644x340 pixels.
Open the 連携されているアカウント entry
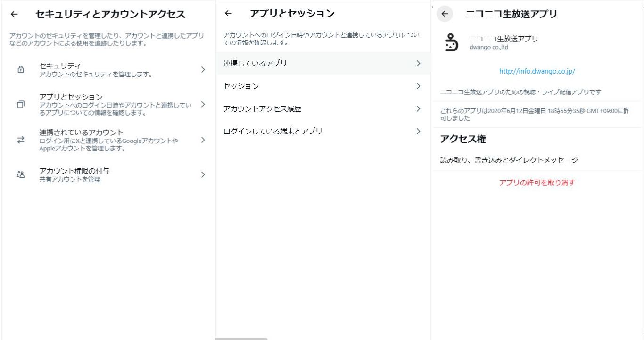point(108,140)
